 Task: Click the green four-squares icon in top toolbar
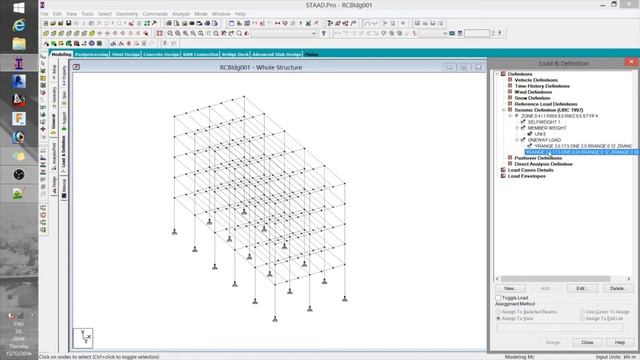(147, 23)
